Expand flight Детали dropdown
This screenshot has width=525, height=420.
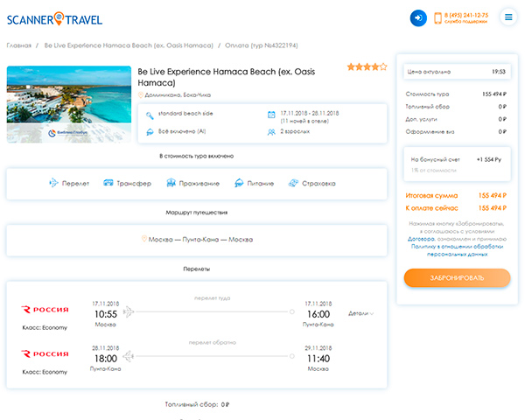coord(361,313)
